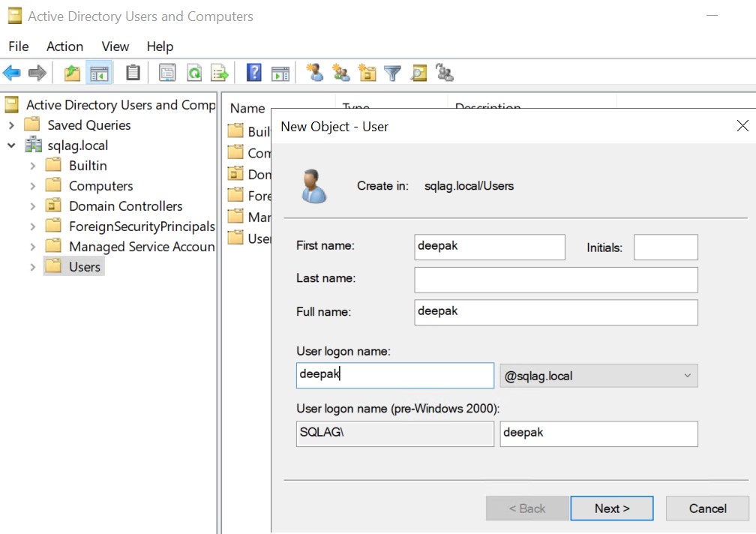The height and width of the screenshot is (534, 756).
Task: Click the First name input field
Action: (x=489, y=247)
